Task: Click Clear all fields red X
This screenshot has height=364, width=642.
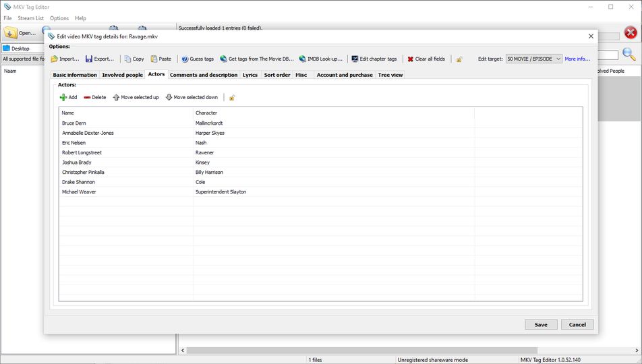Action: click(410, 59)
